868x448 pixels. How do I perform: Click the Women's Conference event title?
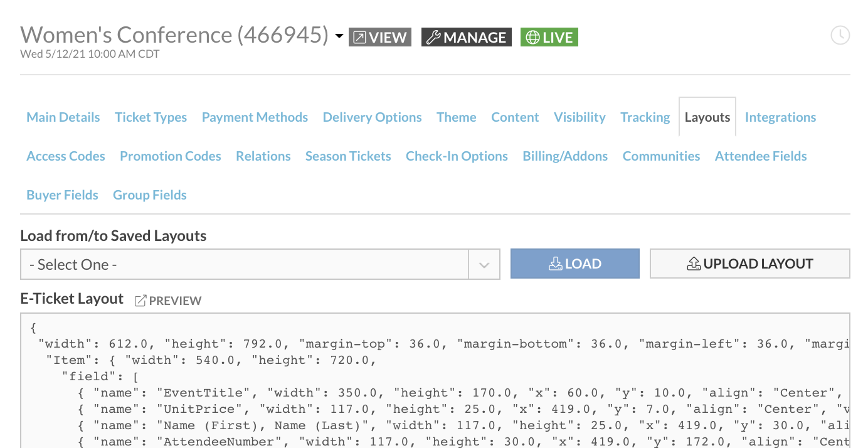click(x=174, y=35)
